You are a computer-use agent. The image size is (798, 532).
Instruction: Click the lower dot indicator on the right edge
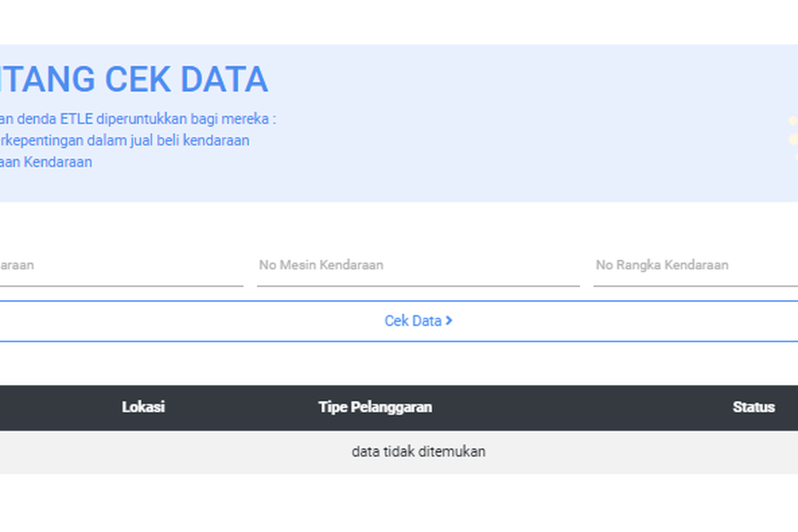click(x=793, y=140)
